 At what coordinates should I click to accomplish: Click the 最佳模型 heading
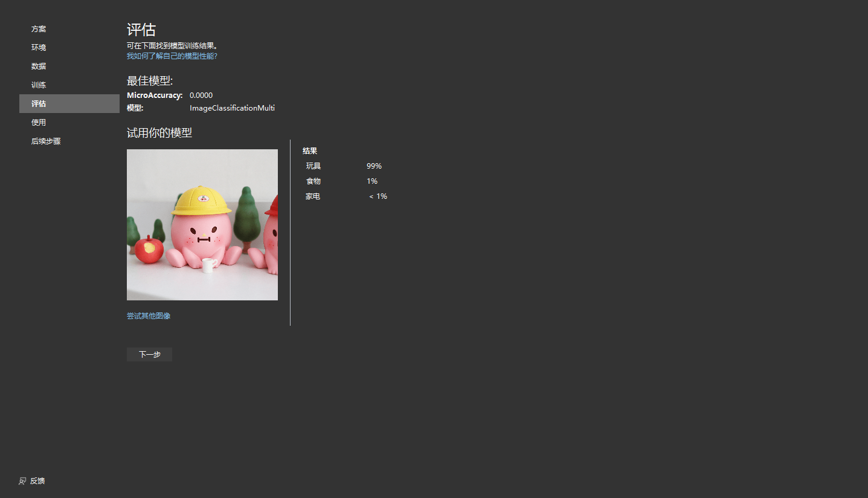pos(150,82)
